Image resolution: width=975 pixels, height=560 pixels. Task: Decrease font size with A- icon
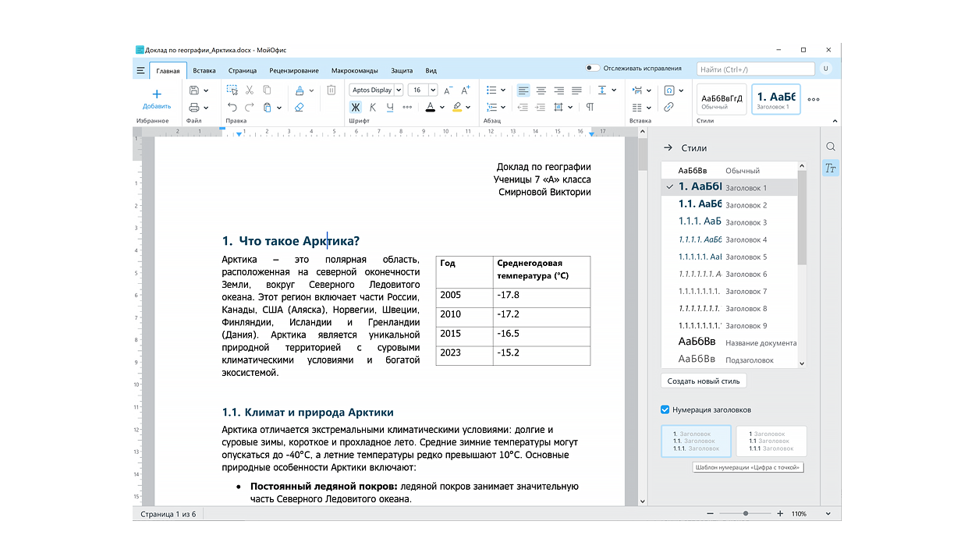[x=448, y=90]
